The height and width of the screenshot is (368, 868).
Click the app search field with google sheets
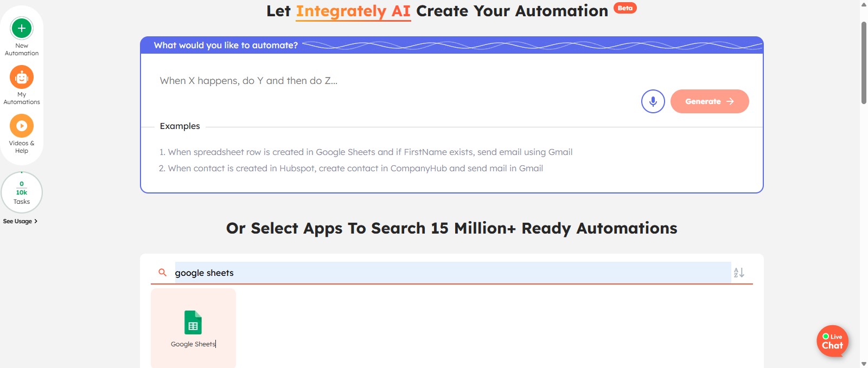pyautogui.click(x=452, y=273)
